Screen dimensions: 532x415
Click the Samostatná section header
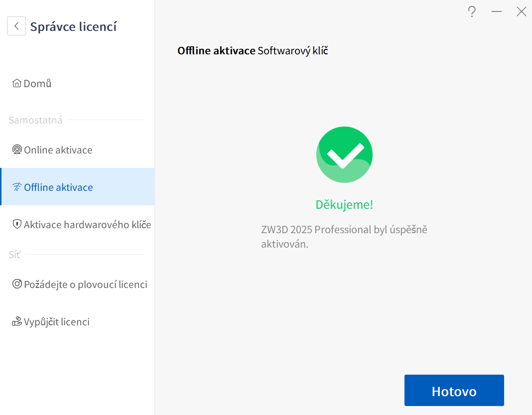pyautogui.click(x=35, y=120)
